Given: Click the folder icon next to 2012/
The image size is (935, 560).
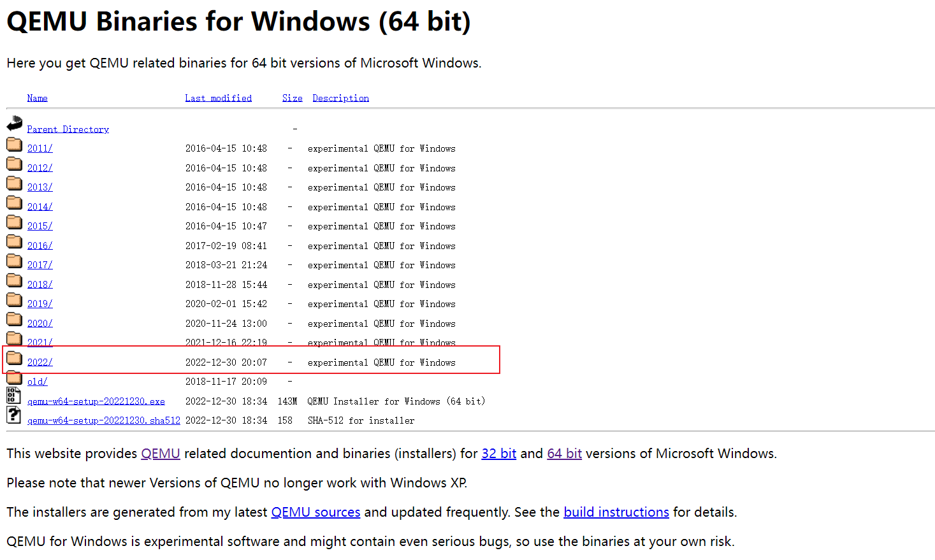Looking at the screenshot, I should (15, 164).
